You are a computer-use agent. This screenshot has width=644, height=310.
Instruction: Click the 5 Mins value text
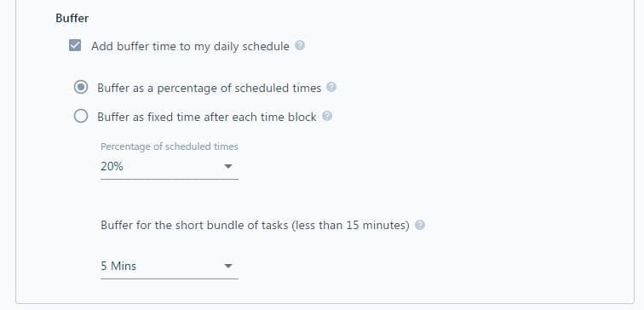point(118,266)
